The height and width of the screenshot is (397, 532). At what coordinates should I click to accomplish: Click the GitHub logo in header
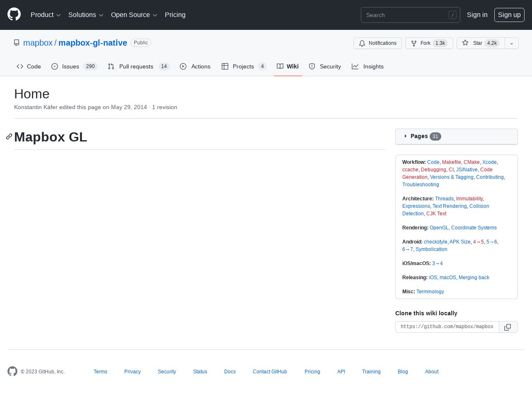click(x=14, y=15)
